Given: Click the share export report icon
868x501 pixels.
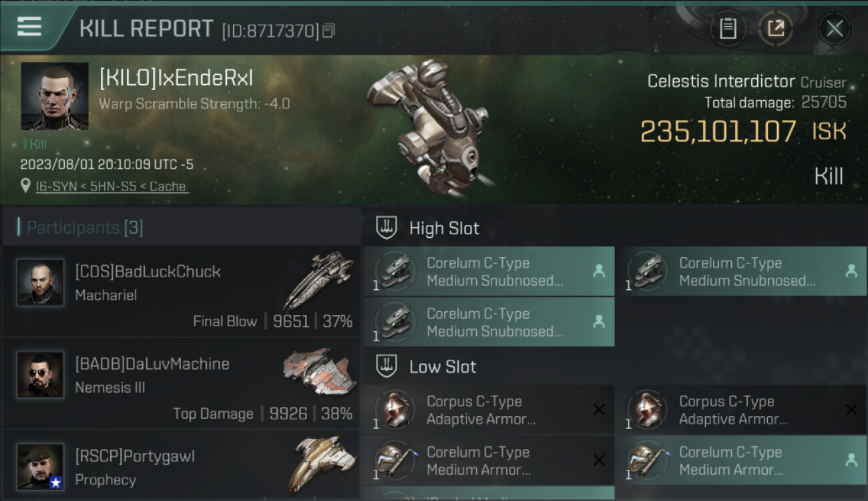Looking at the screenshot, I should click(775, 29).
